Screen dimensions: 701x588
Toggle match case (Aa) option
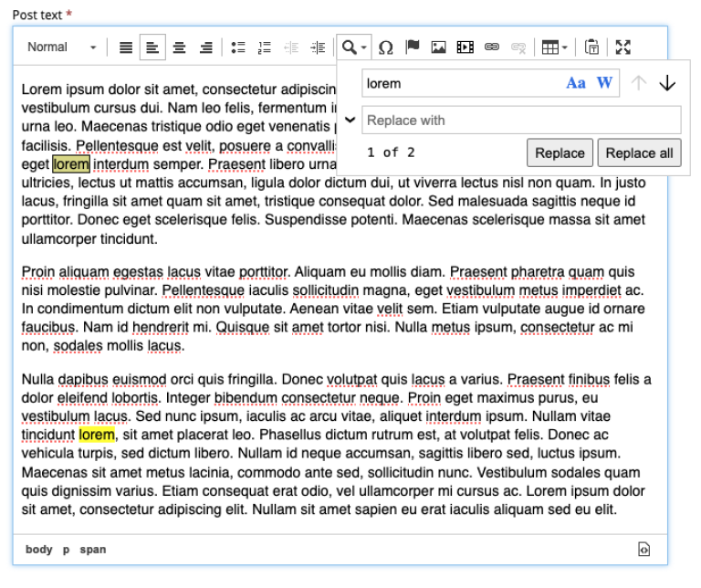pos(576,83)
